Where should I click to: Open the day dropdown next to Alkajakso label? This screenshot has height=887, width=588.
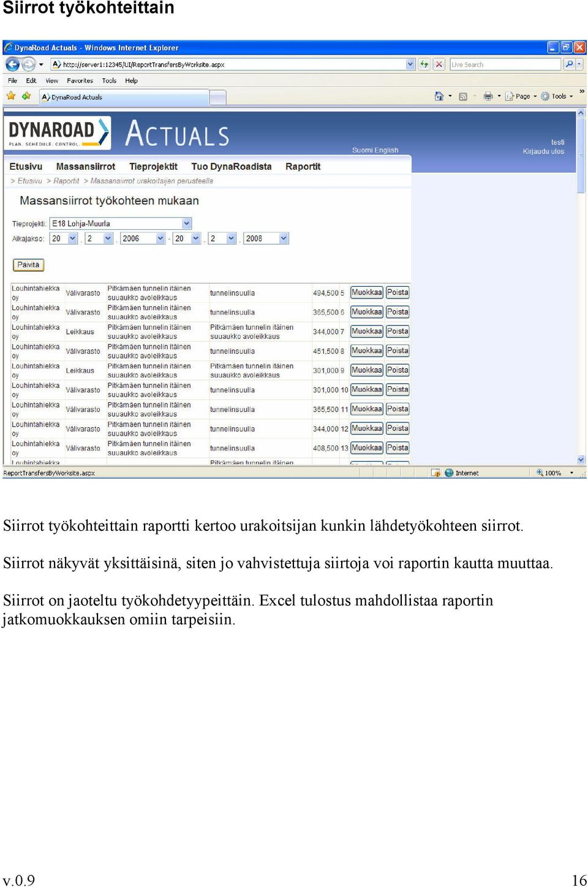tap(64, 238)
